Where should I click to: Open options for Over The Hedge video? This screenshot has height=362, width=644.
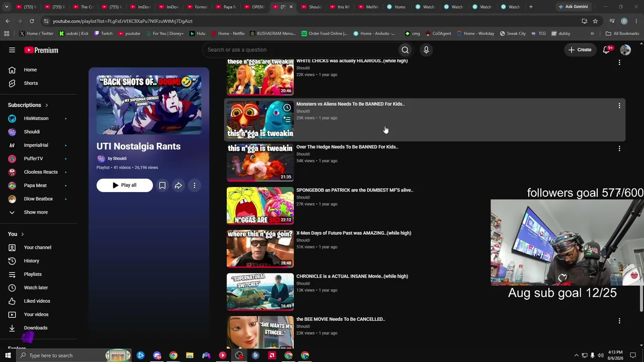[619, 149]
